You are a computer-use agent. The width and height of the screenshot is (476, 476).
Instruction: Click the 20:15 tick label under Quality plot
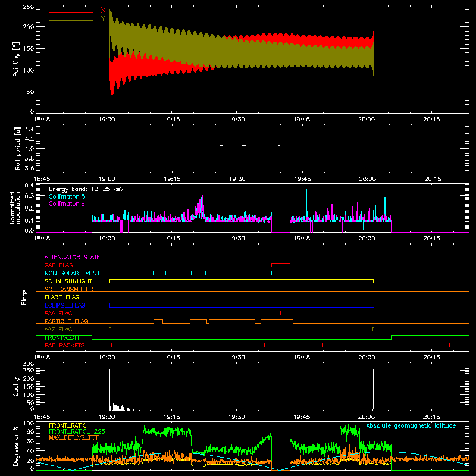431,417
